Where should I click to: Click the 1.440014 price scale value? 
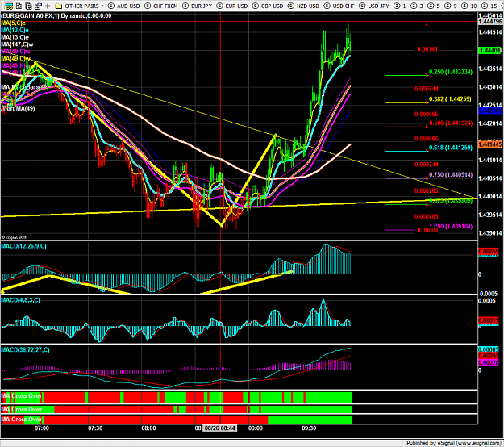[x=490, y=197]
